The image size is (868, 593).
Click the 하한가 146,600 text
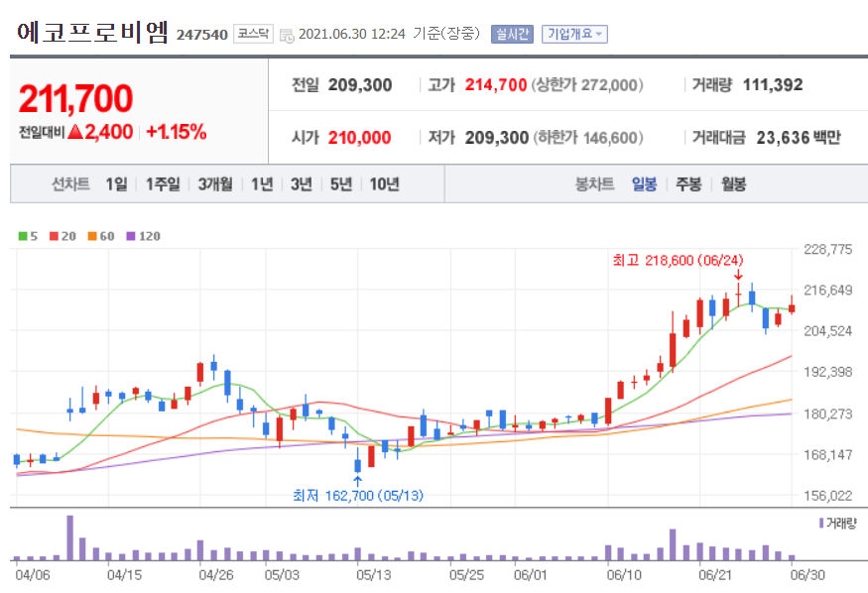[588, 138]
